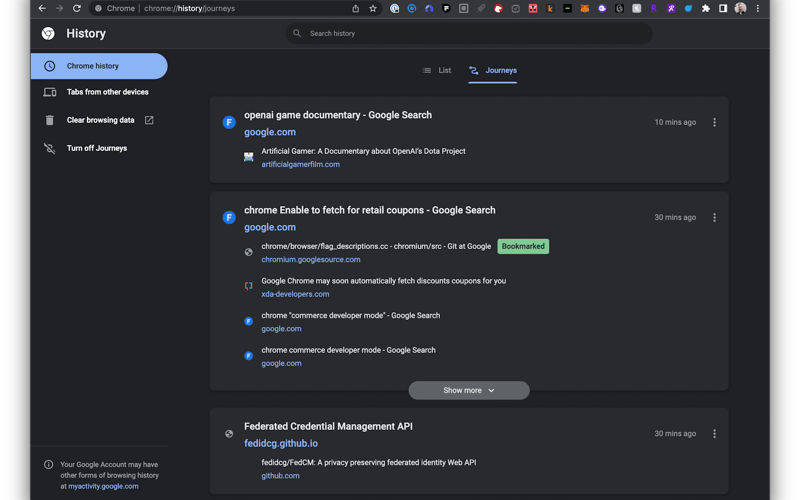
Task: Share this page via the share icon
Action: click(356, 8)
